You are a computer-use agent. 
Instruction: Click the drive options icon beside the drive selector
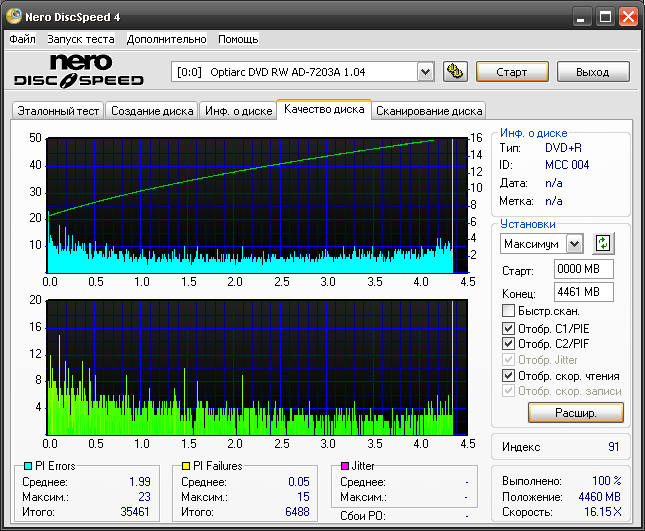(454, 71)
